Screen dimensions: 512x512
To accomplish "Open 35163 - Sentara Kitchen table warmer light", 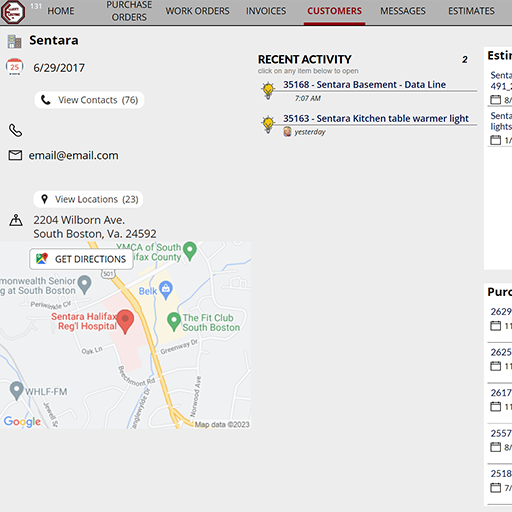I will point(376,119).
